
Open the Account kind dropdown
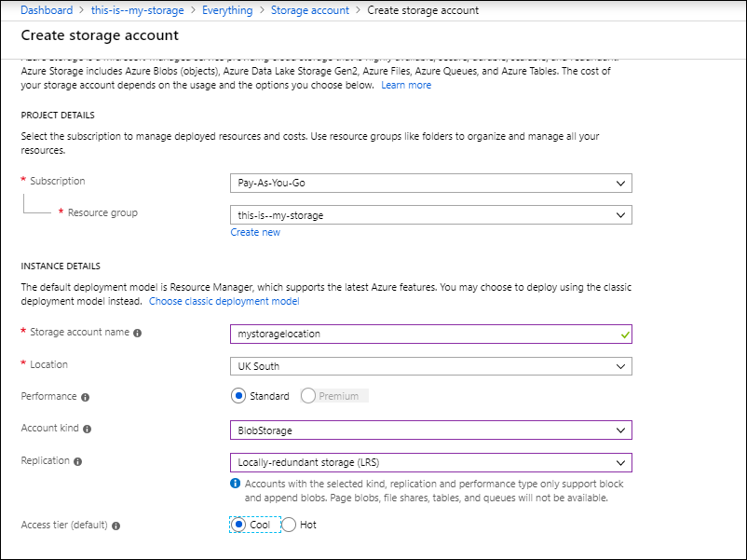coord(430,430)
